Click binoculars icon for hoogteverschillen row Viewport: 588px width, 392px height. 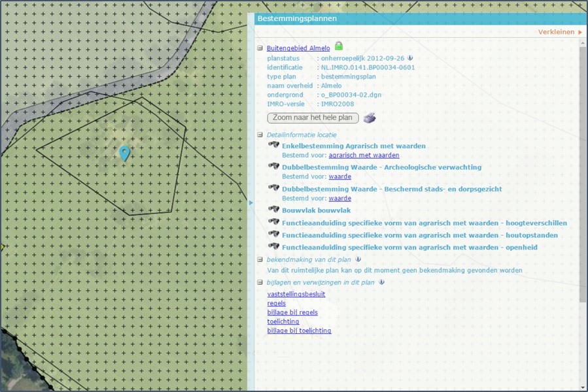274,222
